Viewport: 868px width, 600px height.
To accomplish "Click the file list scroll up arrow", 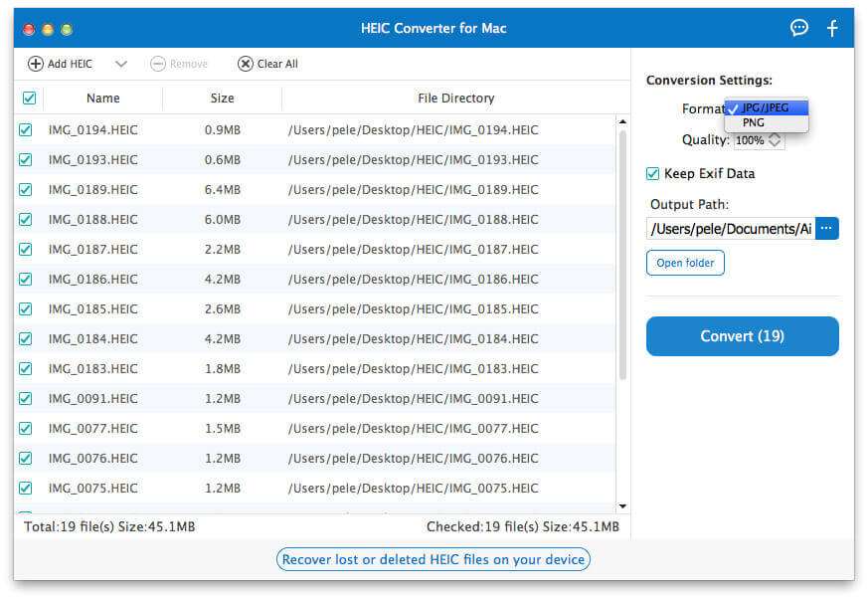I will click(622, 121).
